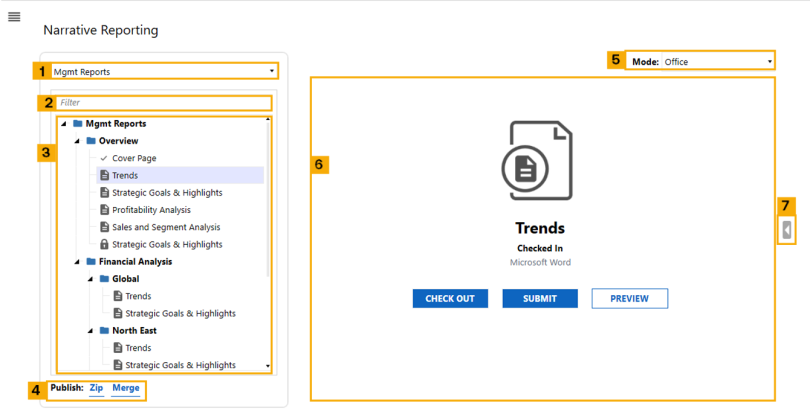Select Sales and Segment Analysis in tree
The image size is (810, 420).
coord(166,227)
